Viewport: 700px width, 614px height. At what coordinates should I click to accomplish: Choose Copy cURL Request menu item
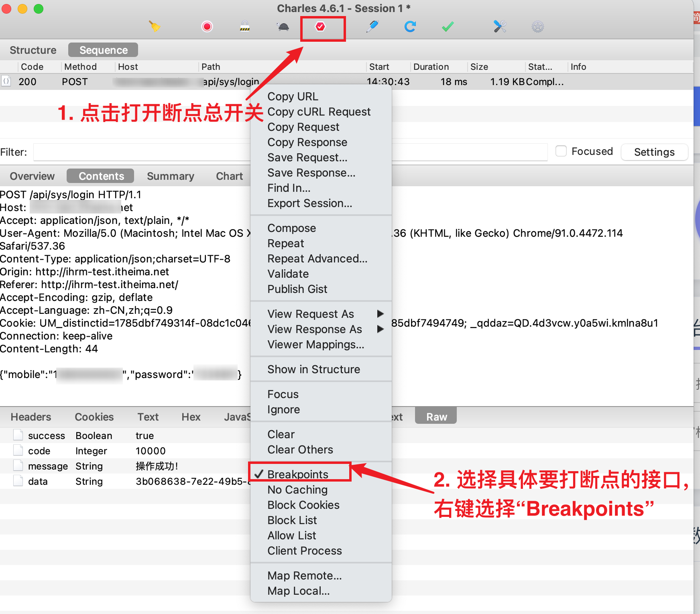coord(321,112)
